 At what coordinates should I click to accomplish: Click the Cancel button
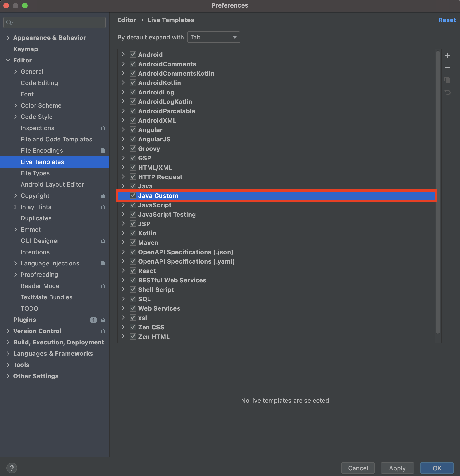coord(358,468)
